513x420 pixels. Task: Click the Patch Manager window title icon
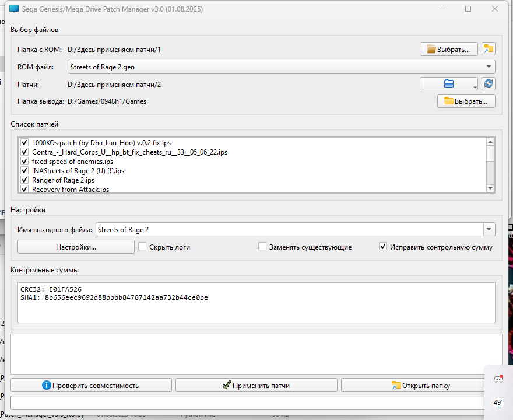click(14, 9)
